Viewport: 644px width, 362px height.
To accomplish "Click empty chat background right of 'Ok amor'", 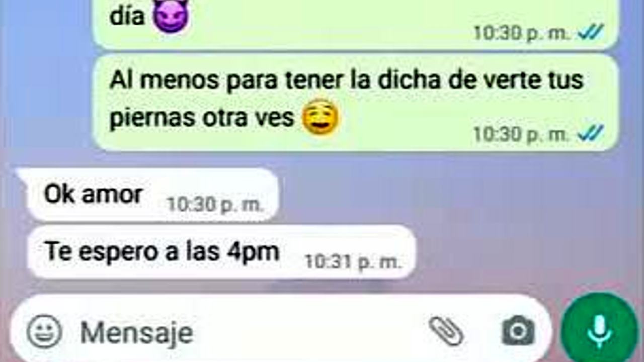I will point(453,196).
